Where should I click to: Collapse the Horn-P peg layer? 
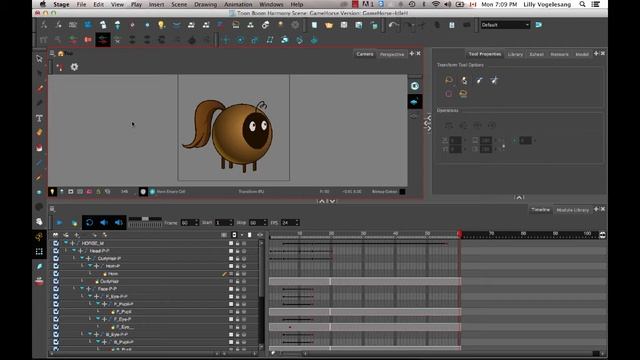[90, 266]
